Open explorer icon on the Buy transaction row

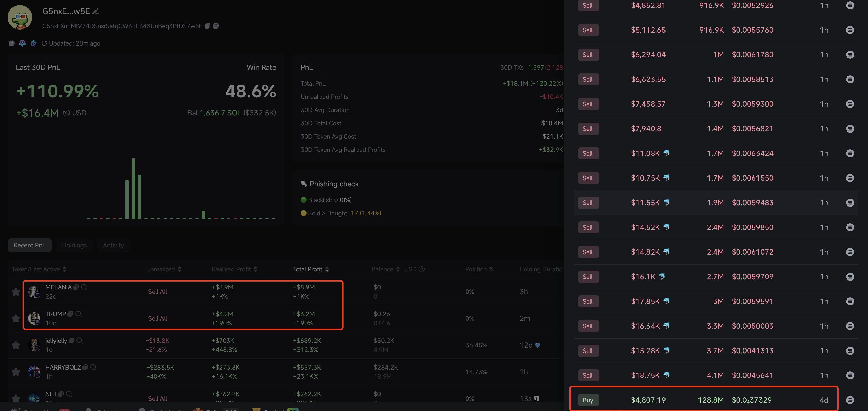click(850, 400)
